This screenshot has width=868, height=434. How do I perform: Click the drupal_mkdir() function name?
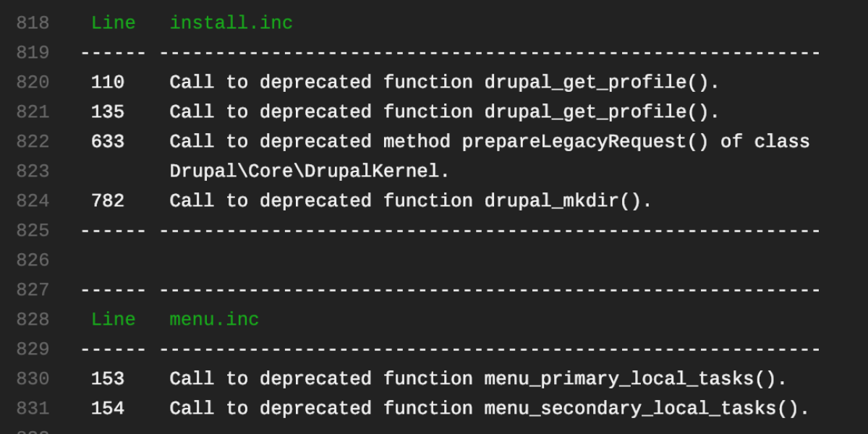click(x=568, y=201)
